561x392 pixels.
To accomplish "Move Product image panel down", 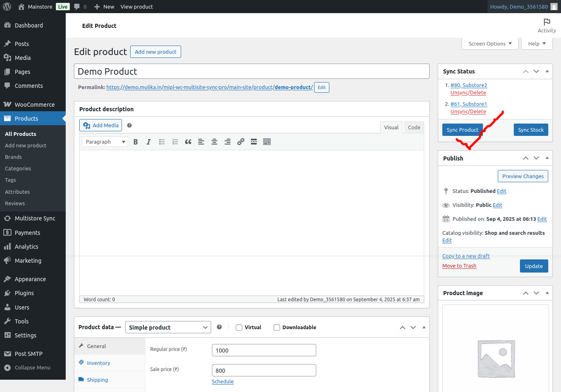I will pyautogui.click(x=536, y=293).
